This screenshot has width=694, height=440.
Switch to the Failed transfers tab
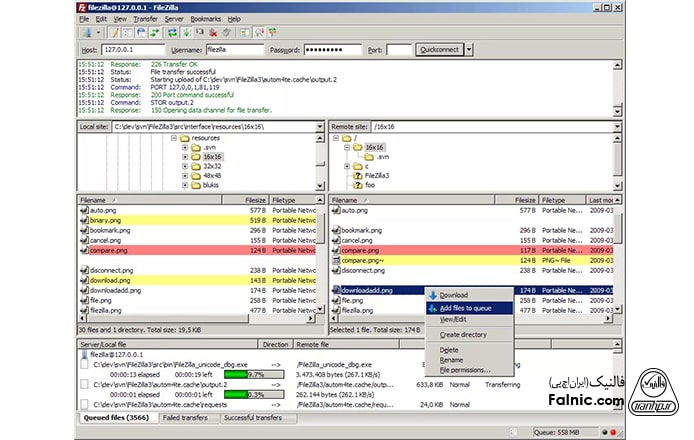188,418
